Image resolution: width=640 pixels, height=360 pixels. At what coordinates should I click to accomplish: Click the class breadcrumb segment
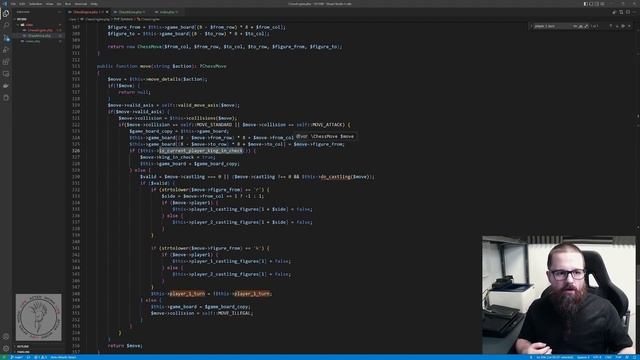(72, 19)
